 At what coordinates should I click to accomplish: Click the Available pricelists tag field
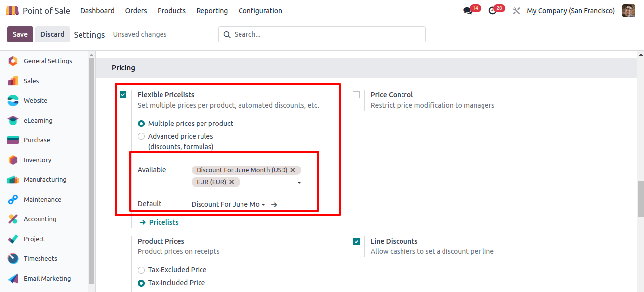click(246, 176)
